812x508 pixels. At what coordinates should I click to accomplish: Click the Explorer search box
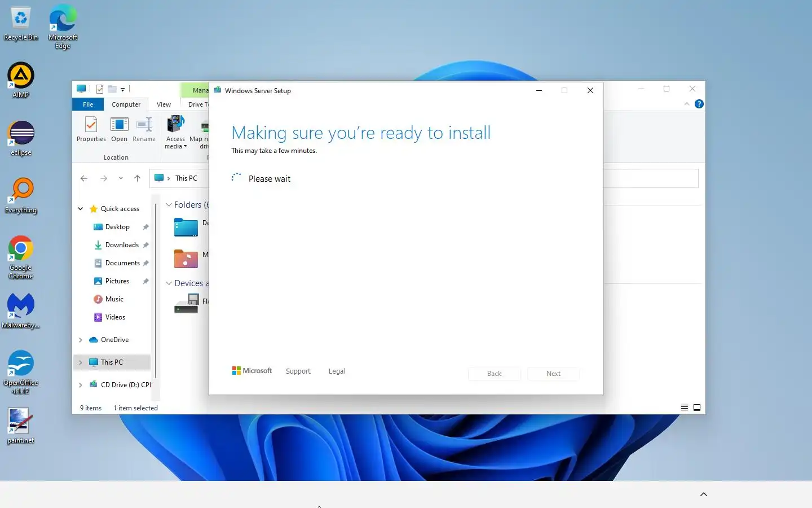point(651,178)
